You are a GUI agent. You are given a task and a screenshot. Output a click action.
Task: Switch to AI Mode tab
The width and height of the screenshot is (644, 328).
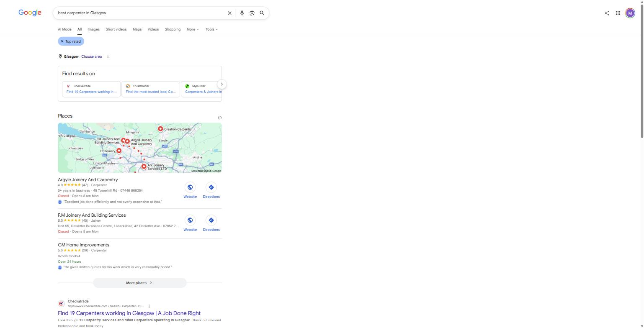[64, 29]
